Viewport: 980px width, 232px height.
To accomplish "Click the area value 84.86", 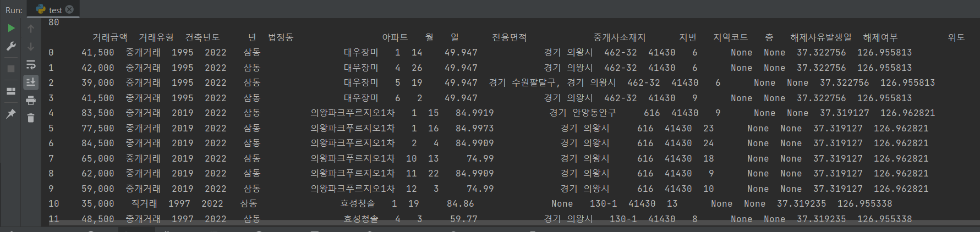I will (461, 204).
